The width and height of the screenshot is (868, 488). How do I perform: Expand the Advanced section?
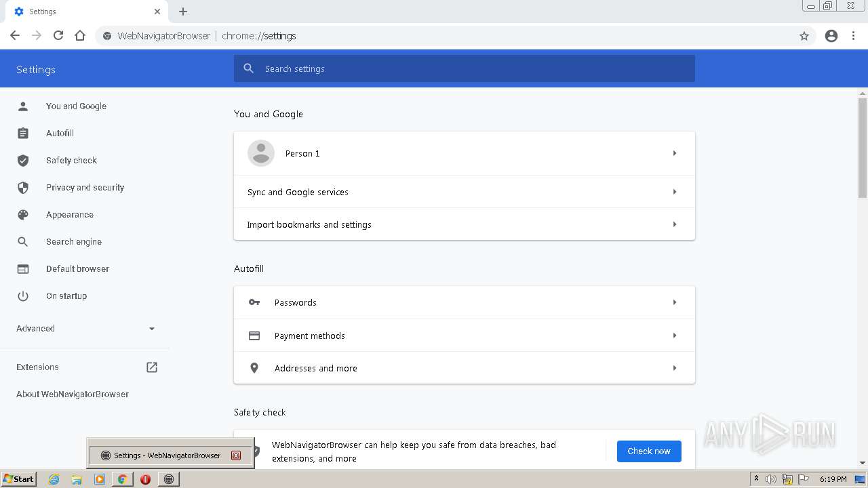(x=85, y=328)
